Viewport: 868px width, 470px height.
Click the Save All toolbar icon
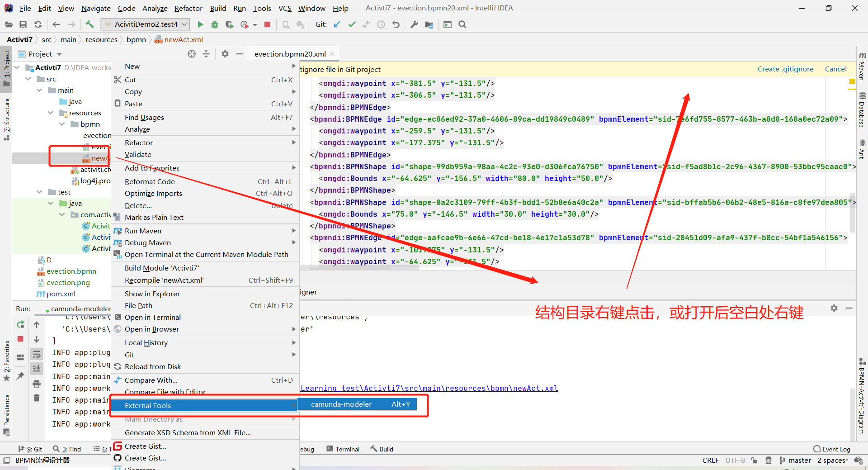click(x=23, y=24)
